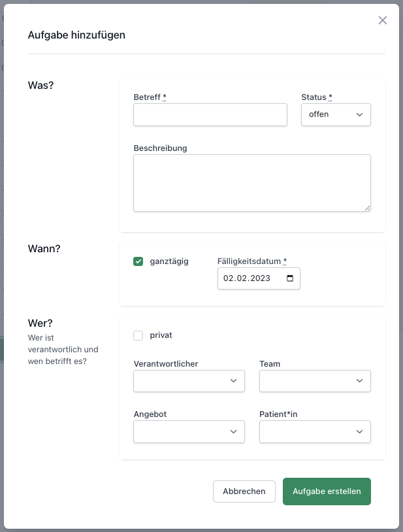This screenshot has height=532, width=403.
Task: Click the resize grip of Beschreibung textarea
Action: pos(368,208)
